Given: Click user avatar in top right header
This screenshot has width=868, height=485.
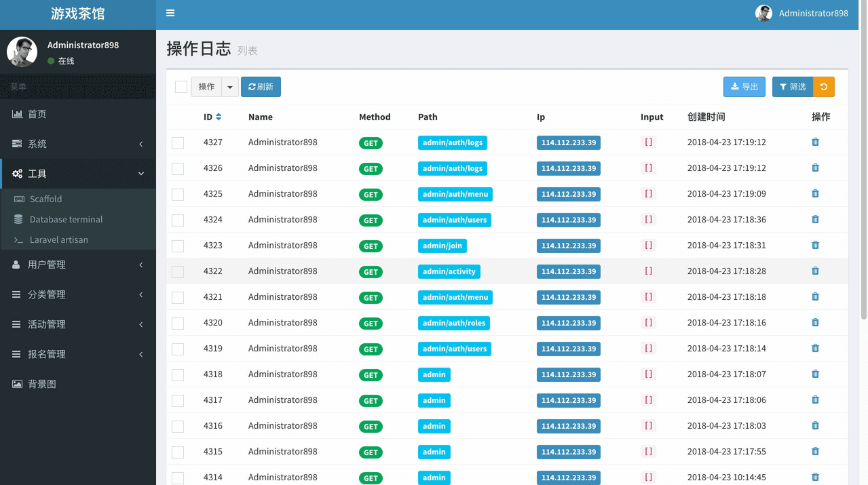Looking at the screenshot, I should tap(763, 14).
